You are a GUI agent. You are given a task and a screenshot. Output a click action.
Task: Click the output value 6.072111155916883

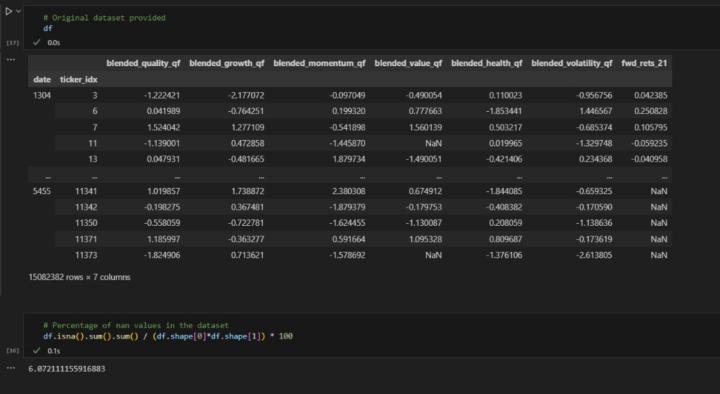click(x=67, y=369)
